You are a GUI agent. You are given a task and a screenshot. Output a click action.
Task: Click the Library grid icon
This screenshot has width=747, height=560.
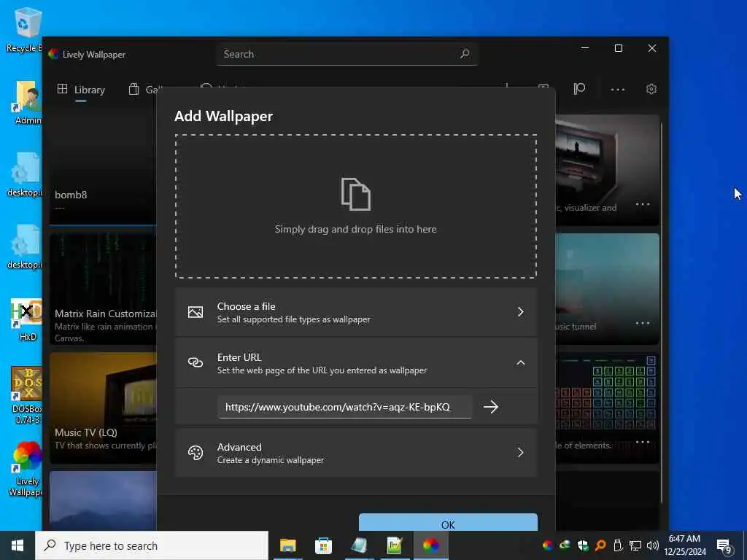click(63, 89)
